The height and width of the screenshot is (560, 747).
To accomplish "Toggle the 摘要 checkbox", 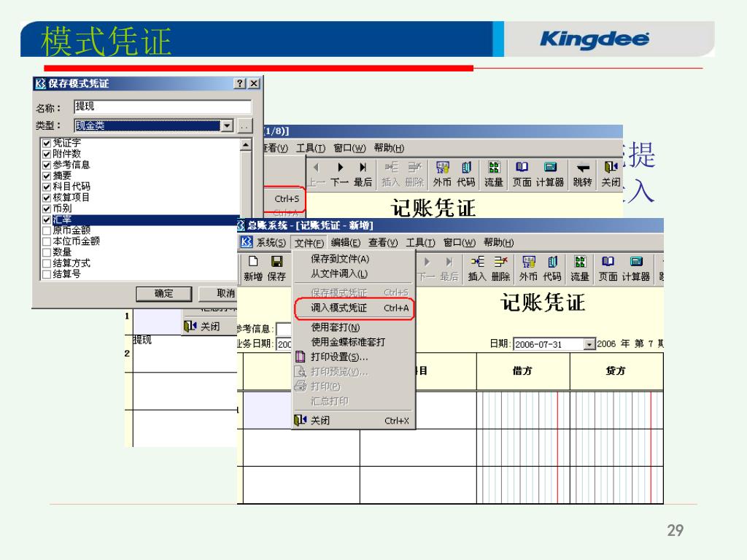I will pyautogui.click(x=46, y=176).
